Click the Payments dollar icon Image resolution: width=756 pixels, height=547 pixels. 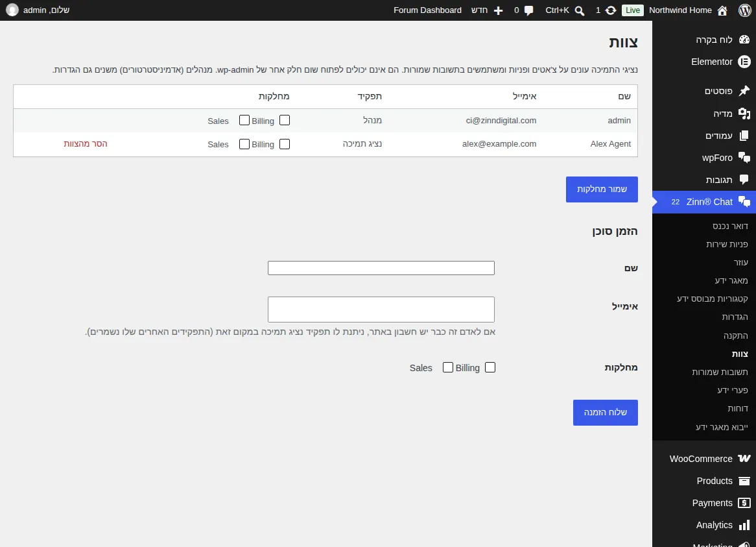coord(744,503)
